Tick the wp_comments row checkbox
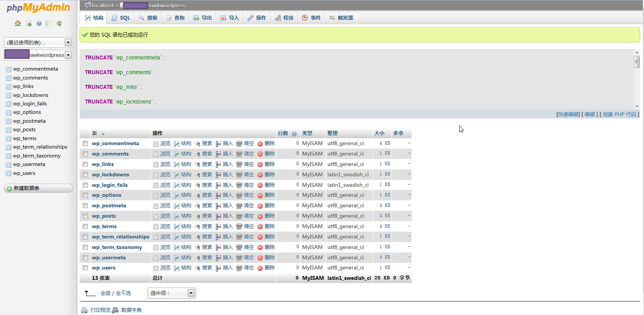This screenshot has height=315, width=644. (85, 154)
